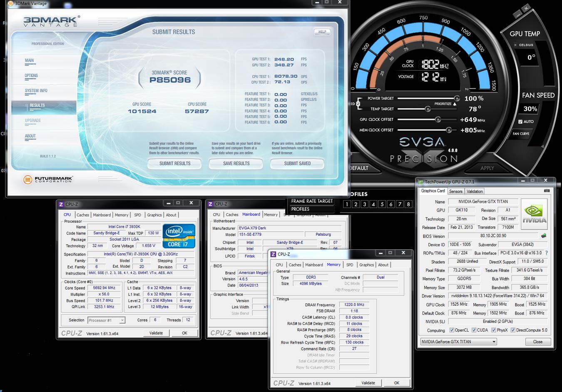Switch to the Graphics Card tab in GPU-Z
Image resolution: width=562 pixels, height=392 pixels.
(x=433, y=191)
